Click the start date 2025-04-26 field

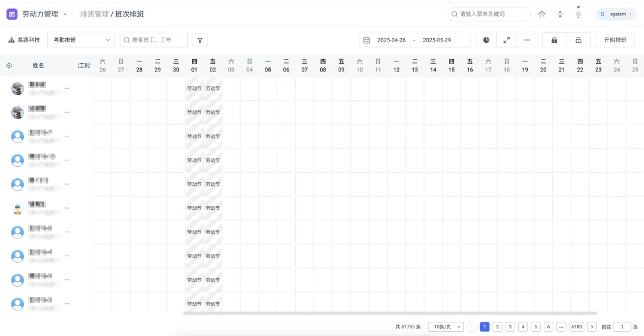coord(391,41)
